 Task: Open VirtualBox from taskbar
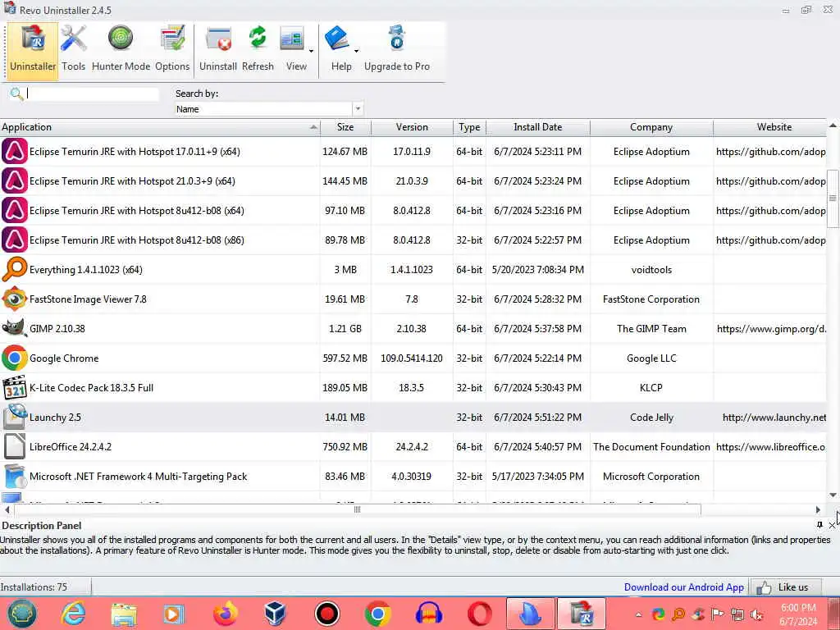pos(276,614)
